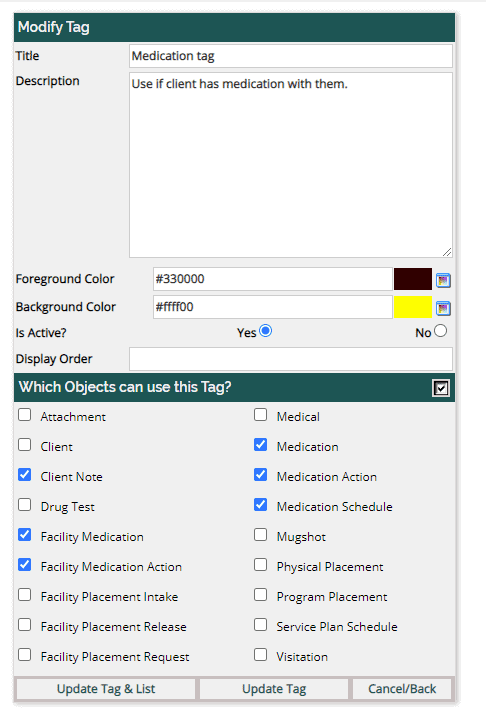Open the Foreground Color picker icon

(443, 280)
